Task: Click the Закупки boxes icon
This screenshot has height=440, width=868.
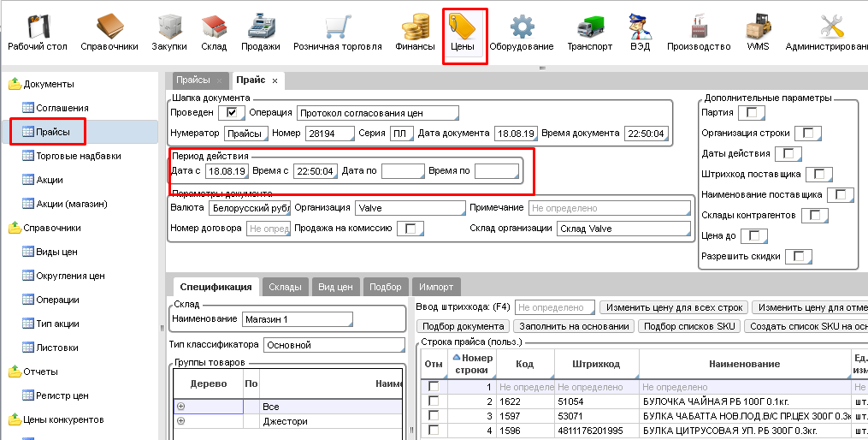Action: 169,33
